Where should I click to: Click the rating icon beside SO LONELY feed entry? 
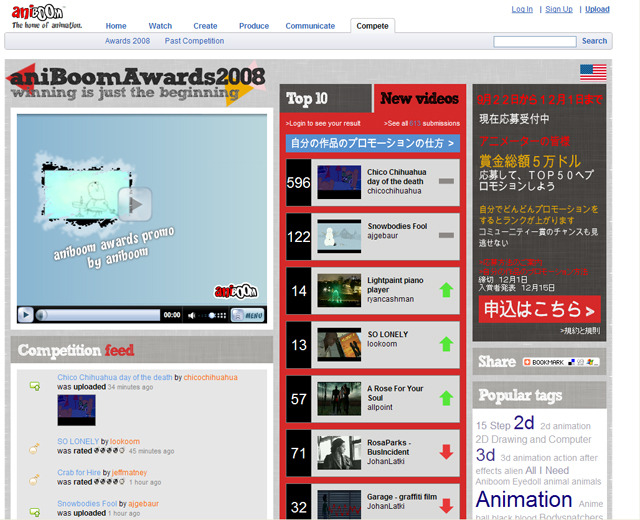click(x=34, y=449)
